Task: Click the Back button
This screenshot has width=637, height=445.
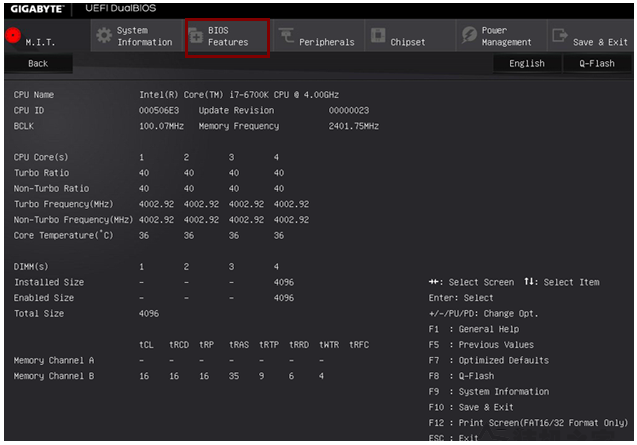Action: pos(38,63)
